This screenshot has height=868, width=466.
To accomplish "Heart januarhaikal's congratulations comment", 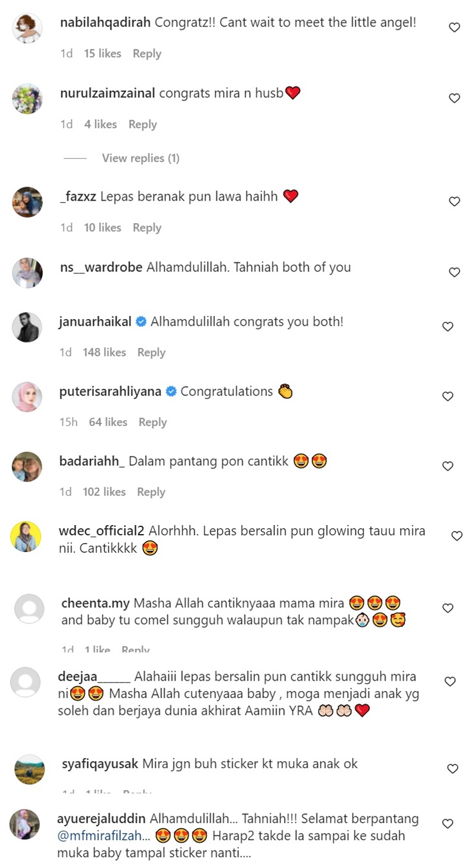I will [448, 327].
